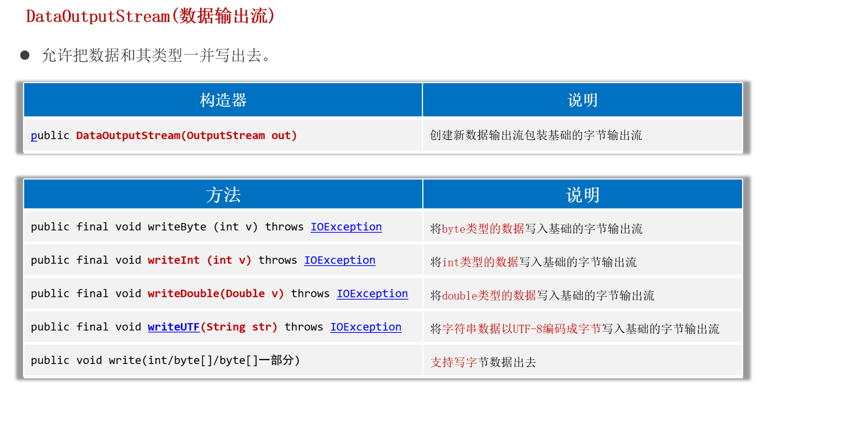The image size is (868, 423).
Task: Click the 方法 table header
Action: coord(223,195)
